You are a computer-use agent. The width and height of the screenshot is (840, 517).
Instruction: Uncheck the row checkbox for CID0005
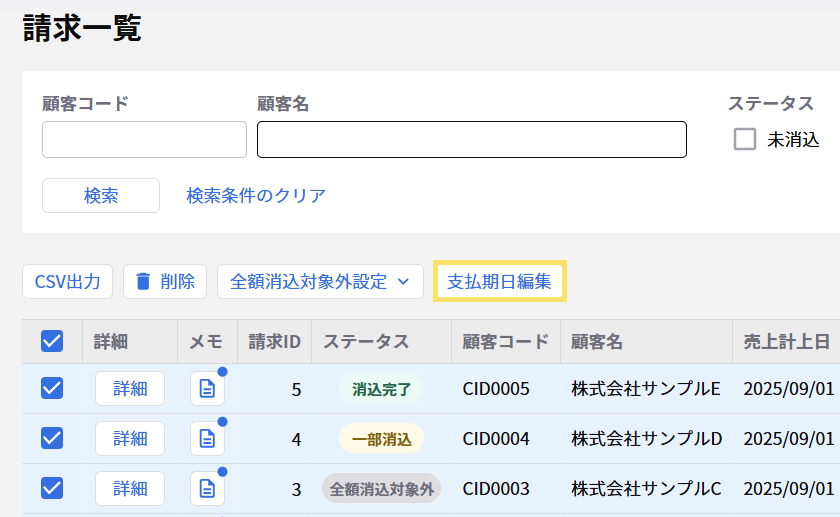tap(52, 389)
